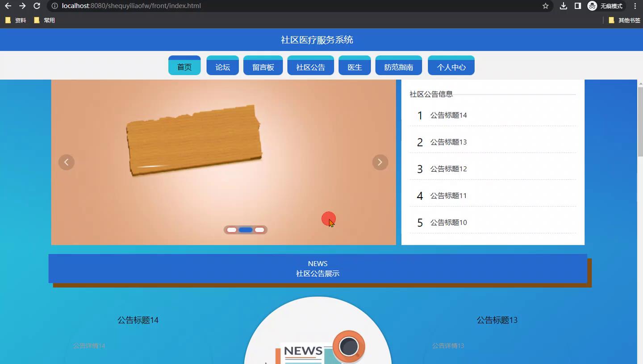Click the 社区医疗服务系统 site title

[x=317, y=40]
